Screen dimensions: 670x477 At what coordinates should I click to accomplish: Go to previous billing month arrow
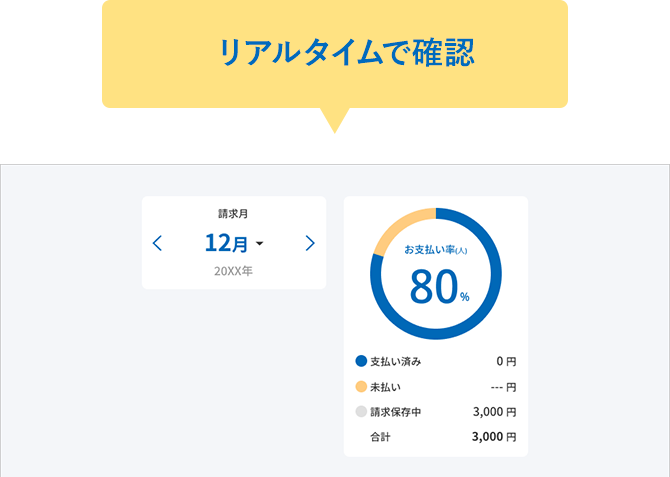click(x=157, y=243)
